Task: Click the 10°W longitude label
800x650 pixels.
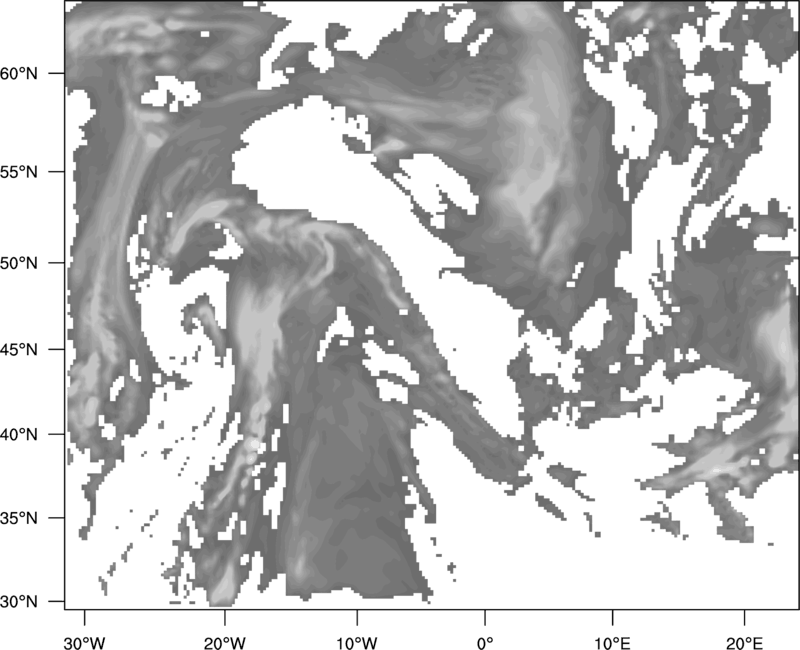Action: click(x=357, y=643)
